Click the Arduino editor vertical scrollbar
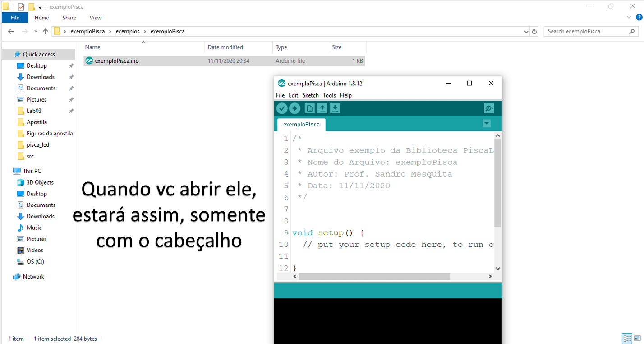Viewport: 644px width, 344px height. pyautogui.click(x=498, y=183)
